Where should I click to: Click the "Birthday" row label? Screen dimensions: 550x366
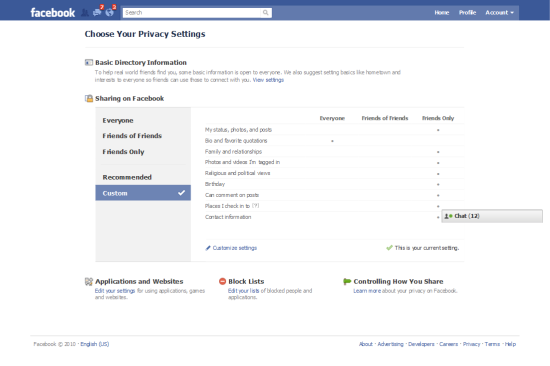tap(215, 184)
